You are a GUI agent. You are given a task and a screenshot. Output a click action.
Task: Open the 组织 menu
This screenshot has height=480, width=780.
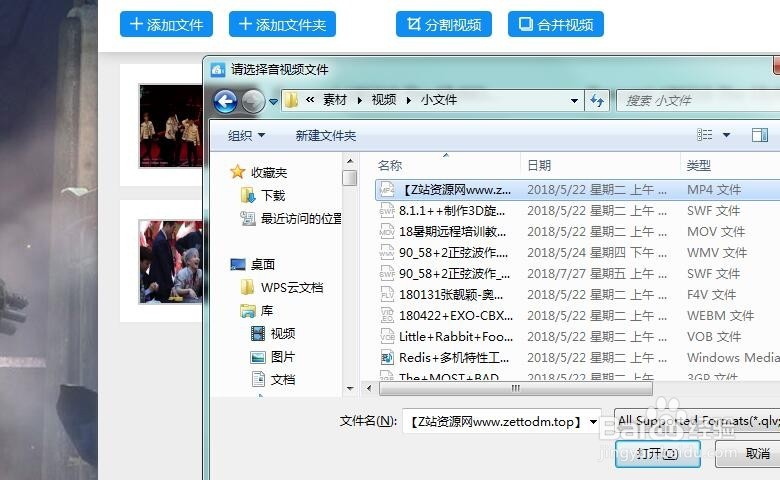click(x=246, y=135)
